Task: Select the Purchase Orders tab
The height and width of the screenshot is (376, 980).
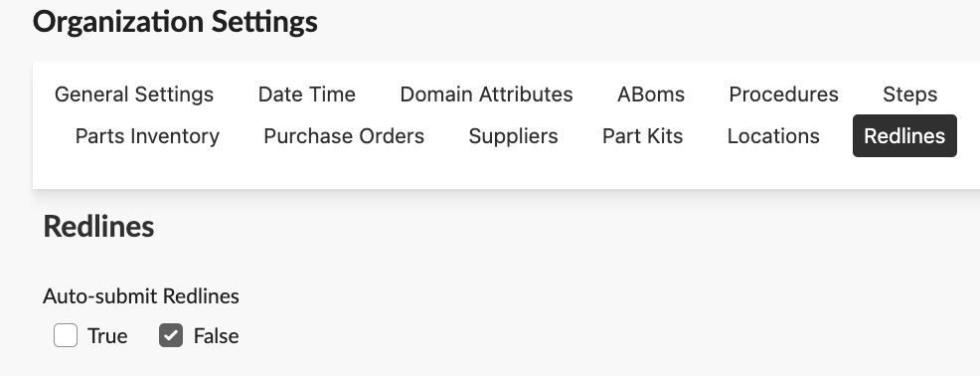Action: [344, 135]
